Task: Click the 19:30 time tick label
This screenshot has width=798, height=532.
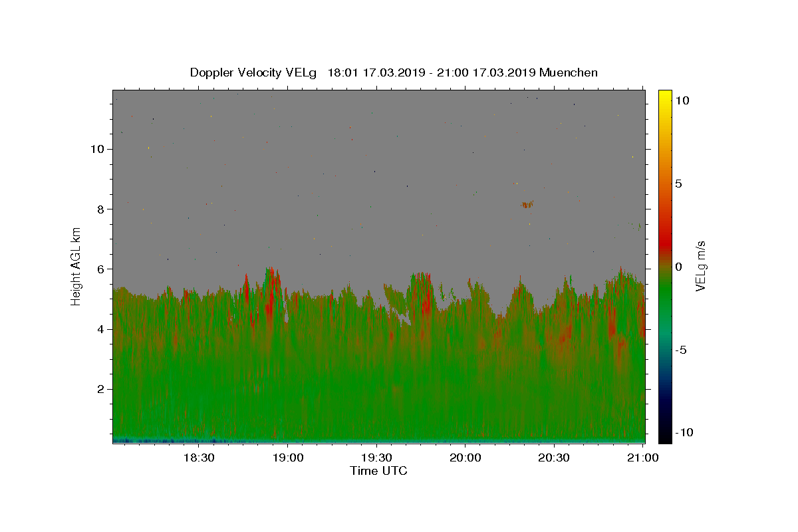Action: pos(376,458)
